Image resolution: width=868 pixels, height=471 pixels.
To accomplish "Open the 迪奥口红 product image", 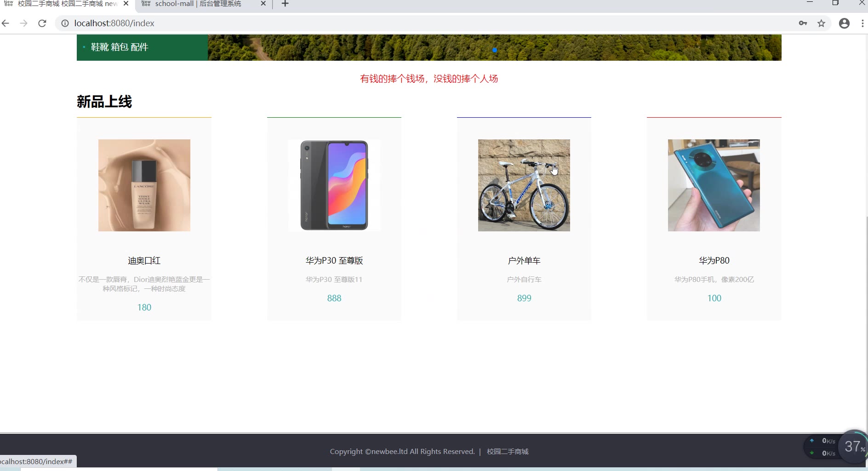I will (144, 185).
